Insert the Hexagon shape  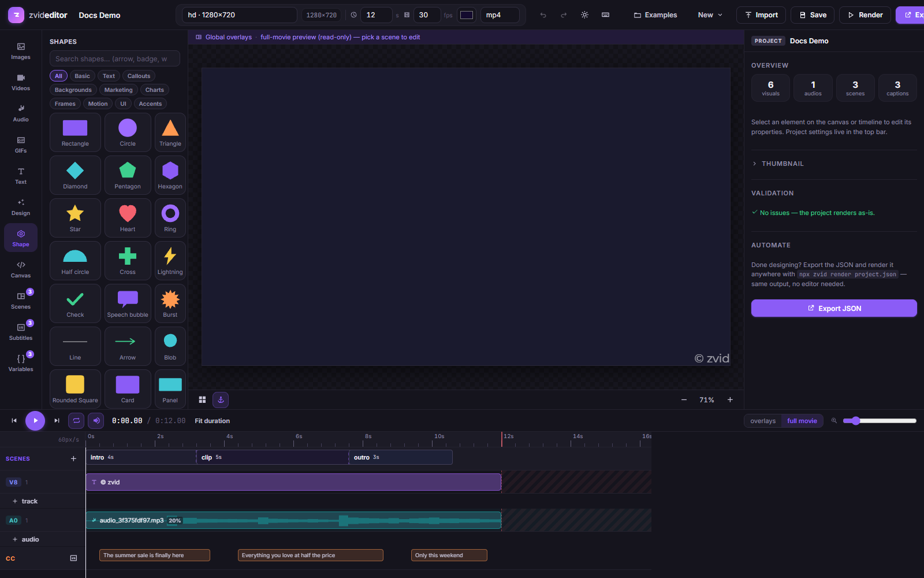point(170,175)
